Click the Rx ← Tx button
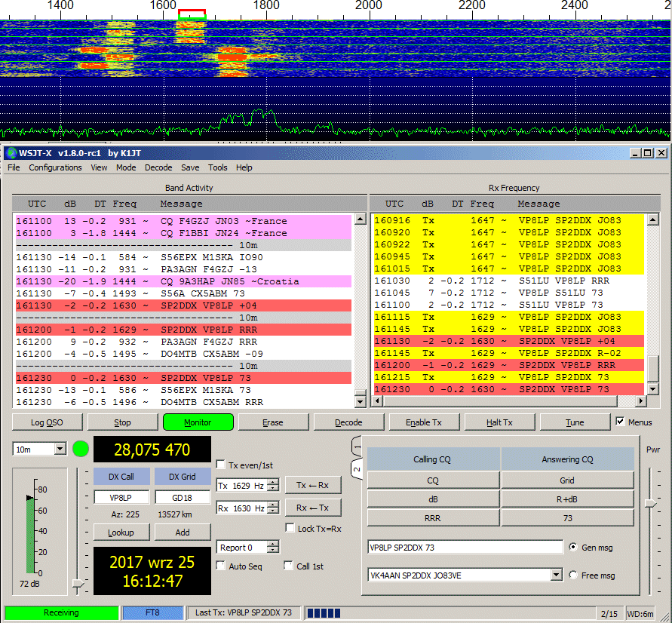This screenshot has width=672, height=623. click(x=313, y=508)
